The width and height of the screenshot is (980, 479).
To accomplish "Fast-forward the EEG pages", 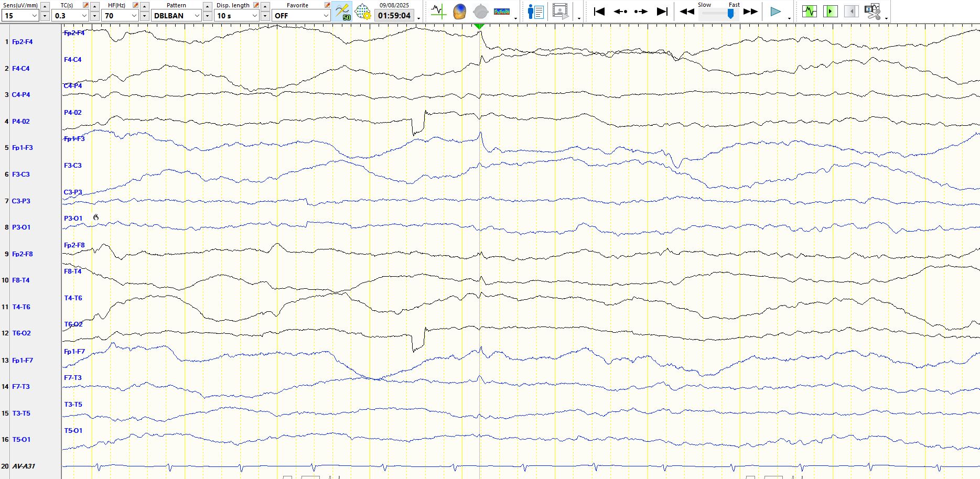I will [x=751, y=12].
